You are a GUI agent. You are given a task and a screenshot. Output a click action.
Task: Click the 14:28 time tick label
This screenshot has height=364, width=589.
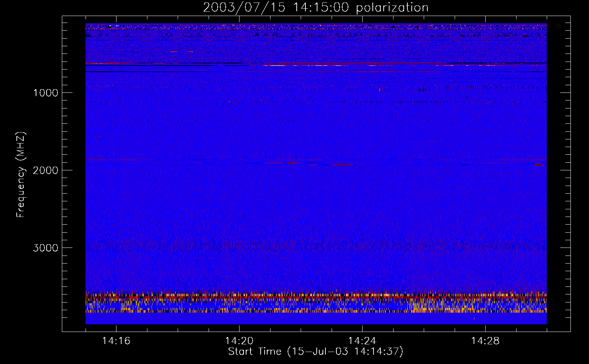(485, 341)
